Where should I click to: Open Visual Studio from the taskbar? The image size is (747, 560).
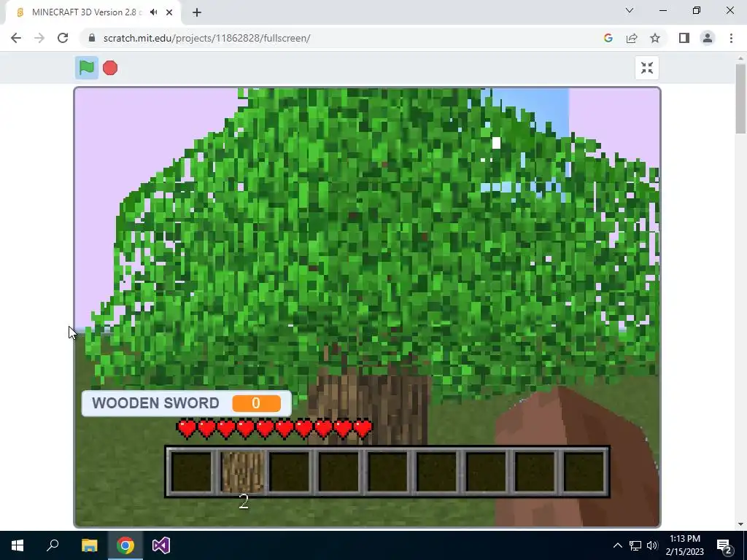coord(161,545)
